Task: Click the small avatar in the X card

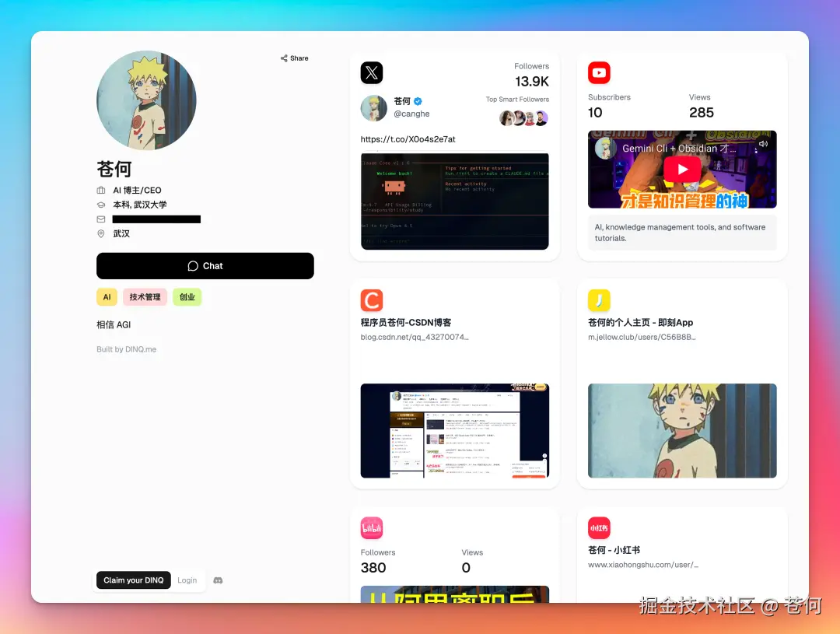Action: point(374,108)
